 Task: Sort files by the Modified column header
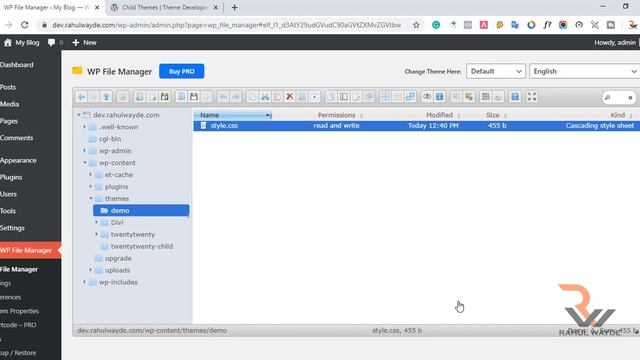pyautogui.click(x=439, y=115)
